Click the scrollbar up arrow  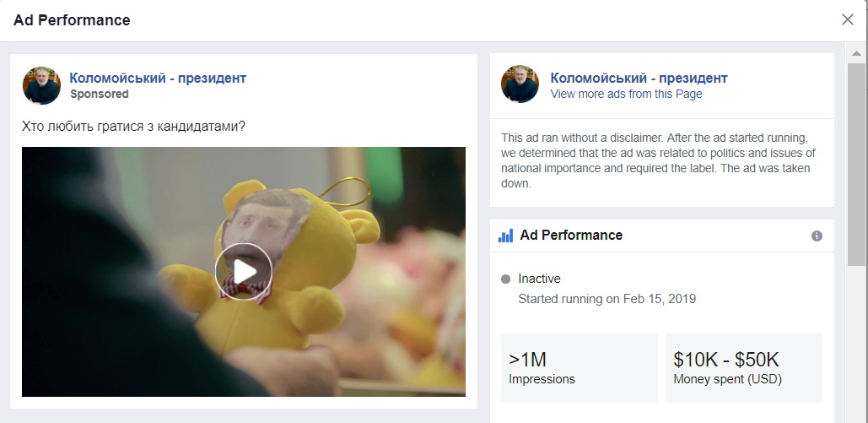[x=856, y=53]
